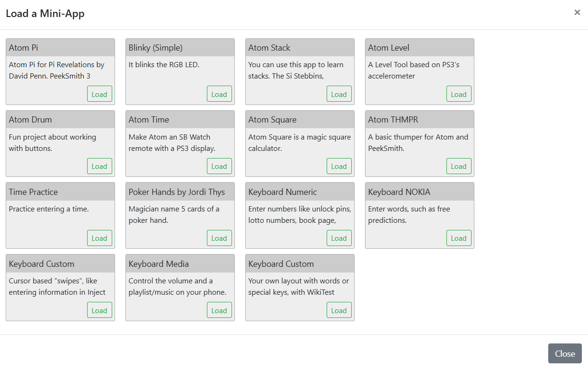Load the Keyboard NOKIA app
The image size is (588, 369).
point(459,238)
